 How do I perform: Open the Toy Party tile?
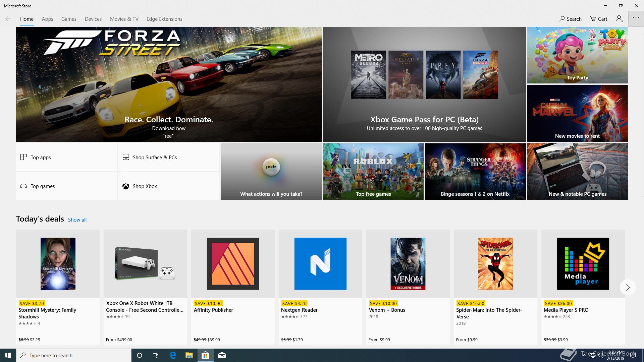[x=577, y=55]
